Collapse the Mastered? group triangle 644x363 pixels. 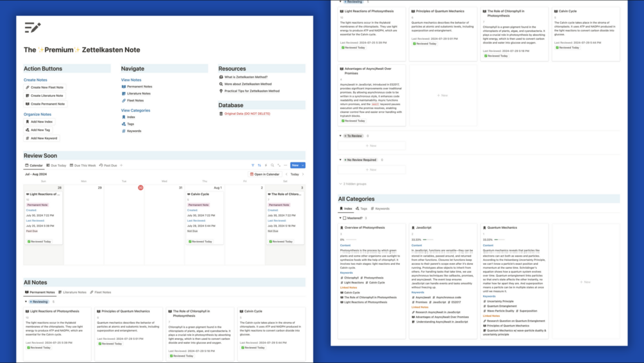[x=340, y=218]
